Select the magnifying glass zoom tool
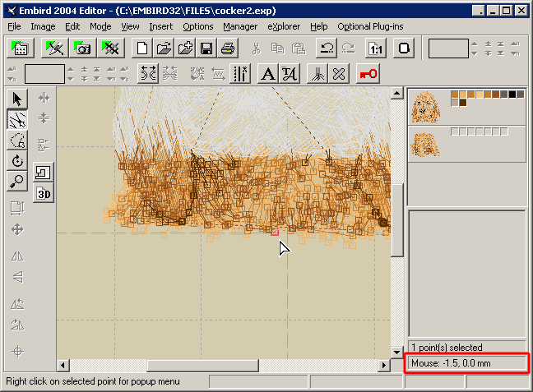 click(17, 181)
